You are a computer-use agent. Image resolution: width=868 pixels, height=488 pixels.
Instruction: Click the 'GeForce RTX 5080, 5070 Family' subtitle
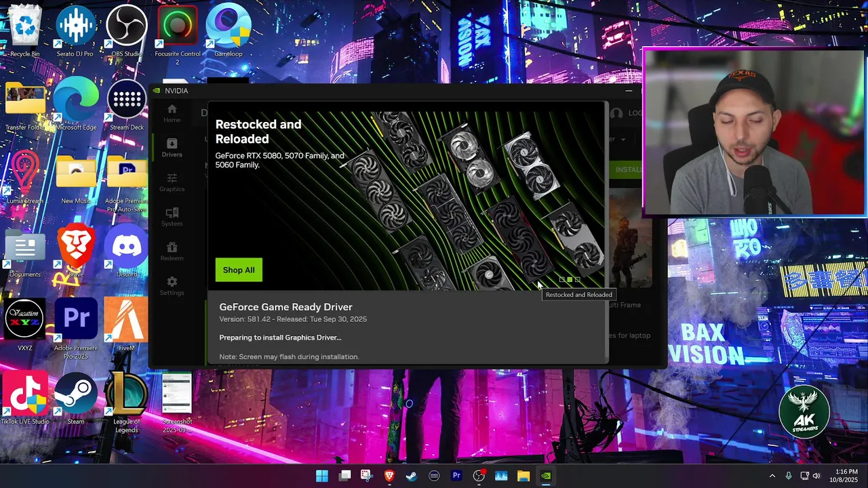click(x=280, y=160)
